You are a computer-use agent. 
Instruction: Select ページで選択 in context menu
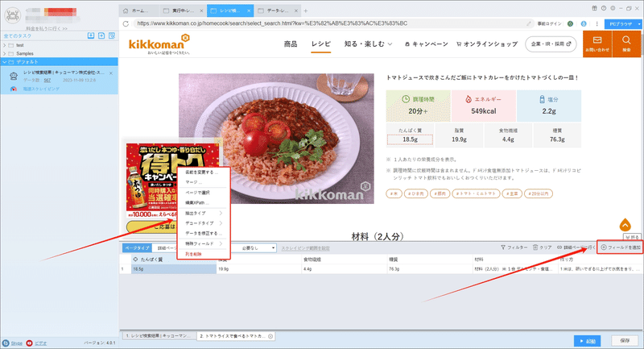pos(197,193)
